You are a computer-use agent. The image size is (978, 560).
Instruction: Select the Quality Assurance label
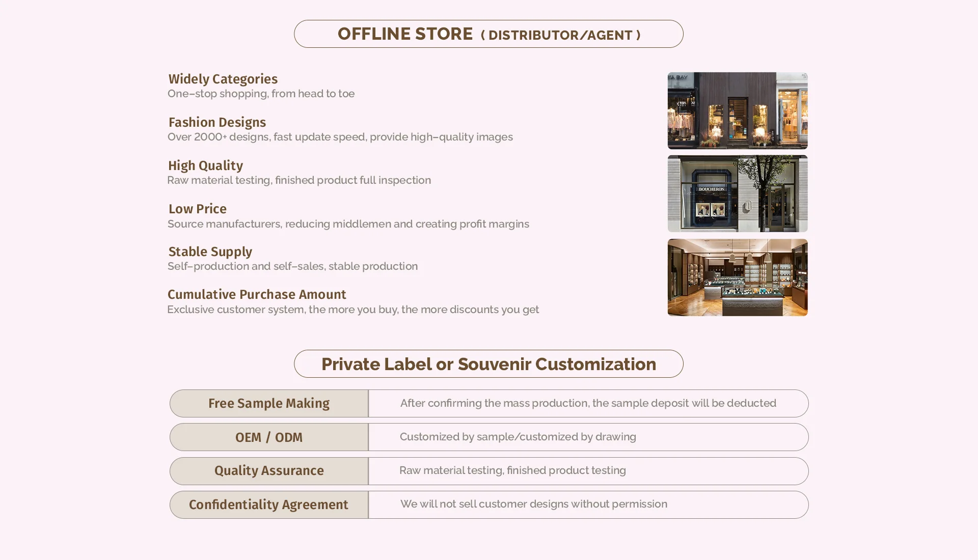[x=269, y=470]
